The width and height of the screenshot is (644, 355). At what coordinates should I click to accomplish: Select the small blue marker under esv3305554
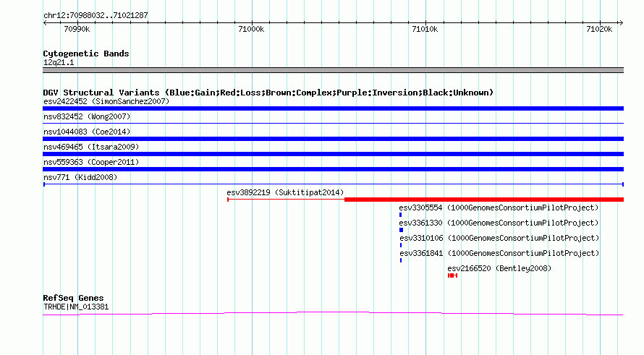click(x=400, y=215)
